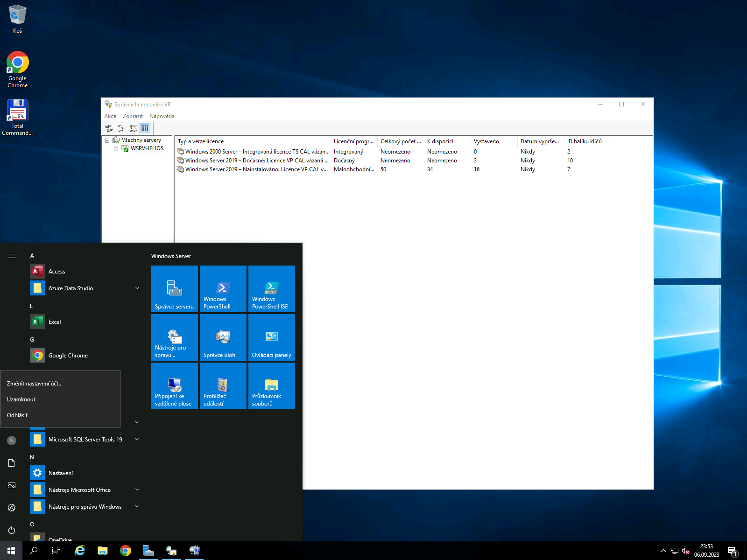This screenshot has width=747, height=560.
Task: Launch the Připojení ke vzdálené ploše tile
Action: (x=174, y=386)
